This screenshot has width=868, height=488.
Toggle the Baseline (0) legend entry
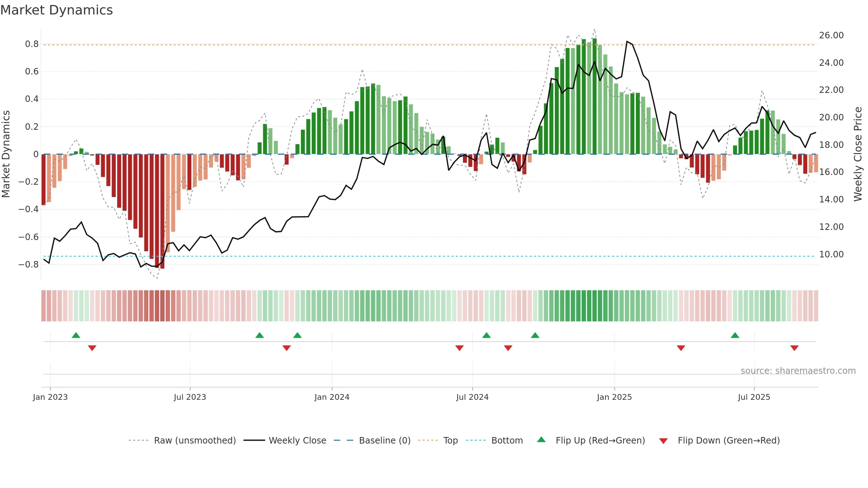(372, 440)
